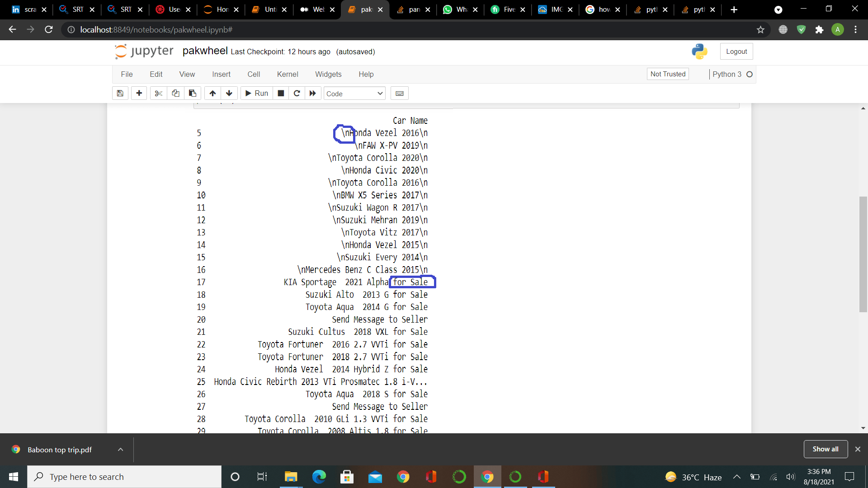Click the Not Trusted button
Image resolution: width=868 pixels, height=488 pixels.
click(668, 74)
